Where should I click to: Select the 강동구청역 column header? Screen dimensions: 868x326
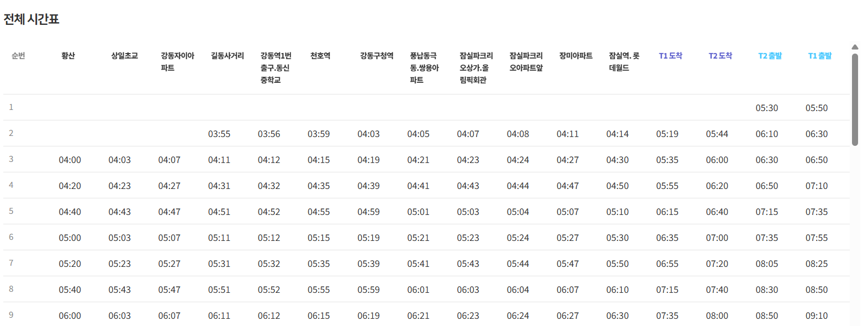click(377, 56)
